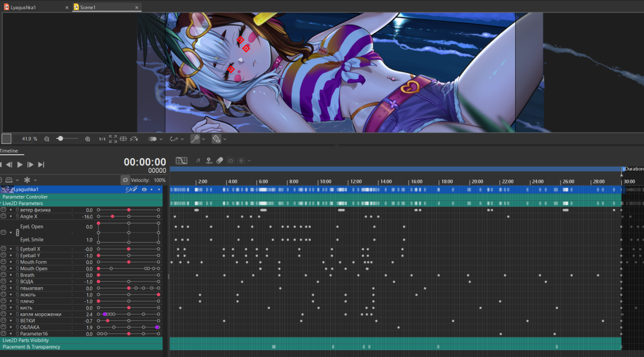Click the Mouth Open parameter slider
The width and height of the screenshot is (644, 357).
pos(129,269)
